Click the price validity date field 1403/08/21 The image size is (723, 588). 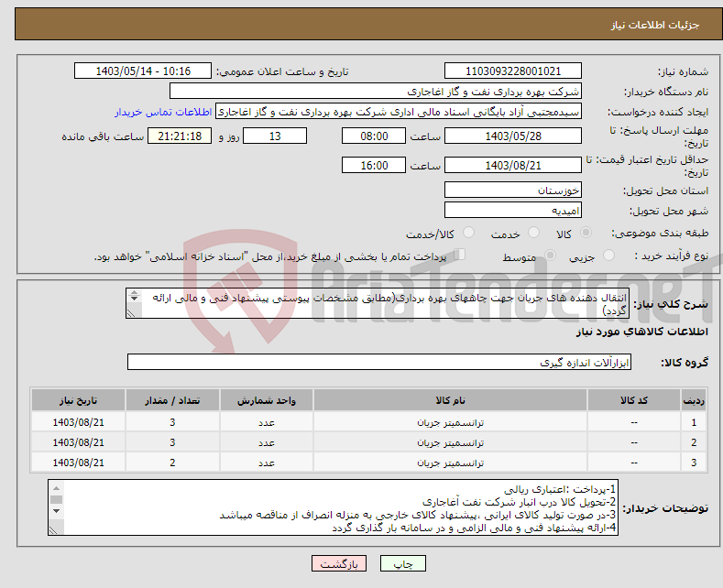[x=513, y=165]
